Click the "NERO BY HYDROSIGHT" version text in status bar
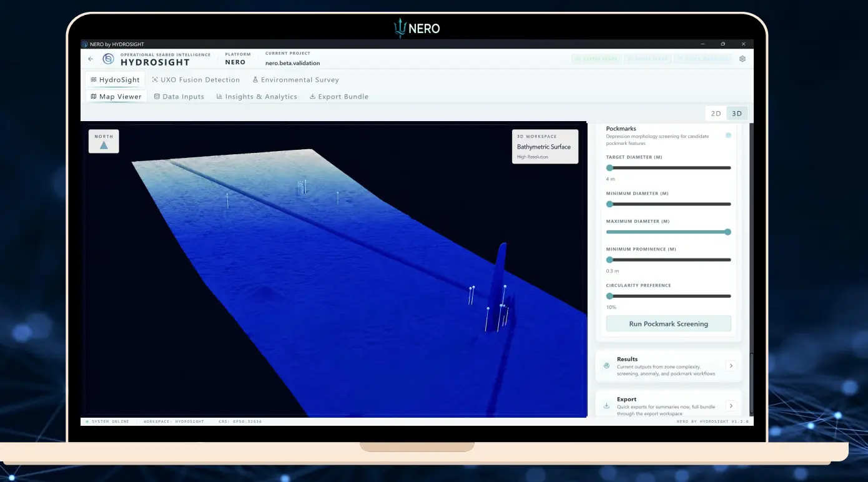The height and width of the screenshot is (482, 868). (x=712, y=421)
